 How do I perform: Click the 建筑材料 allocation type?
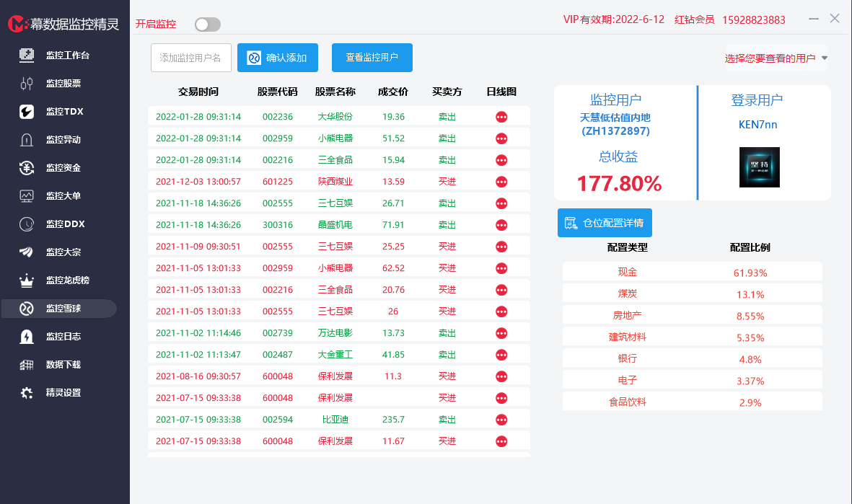pyautogui.click(x=627, y=337)
